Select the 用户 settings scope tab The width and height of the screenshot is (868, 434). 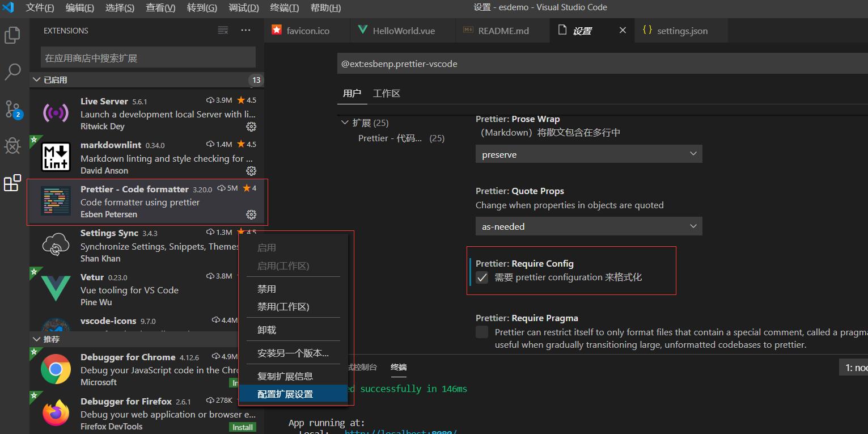(x=352, y=93)
